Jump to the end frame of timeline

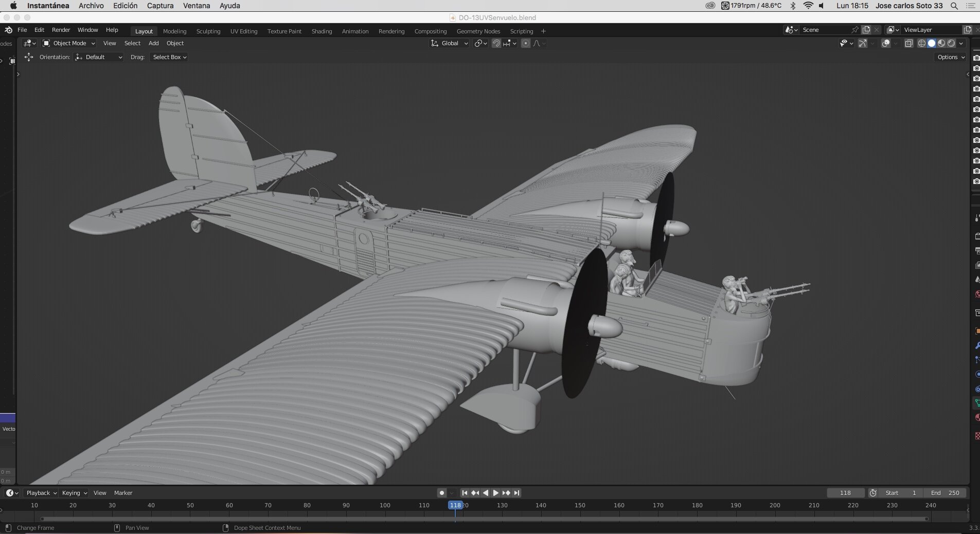(517, 492)
